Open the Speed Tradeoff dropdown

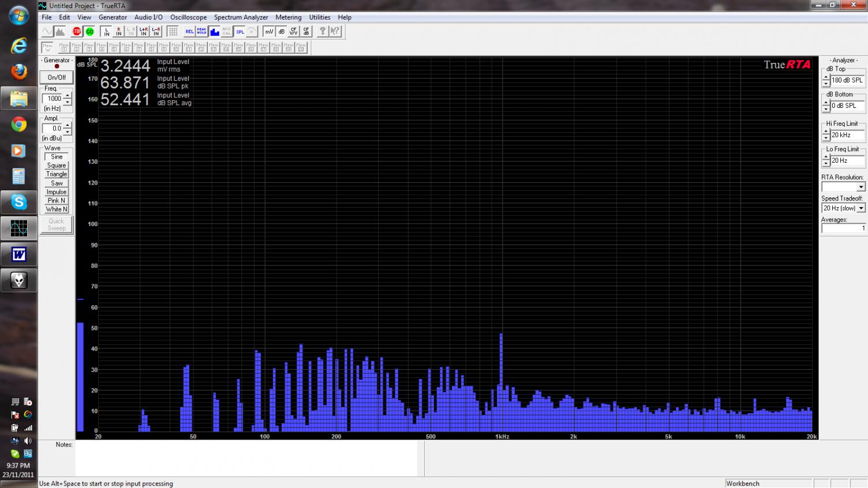(861, 208)
